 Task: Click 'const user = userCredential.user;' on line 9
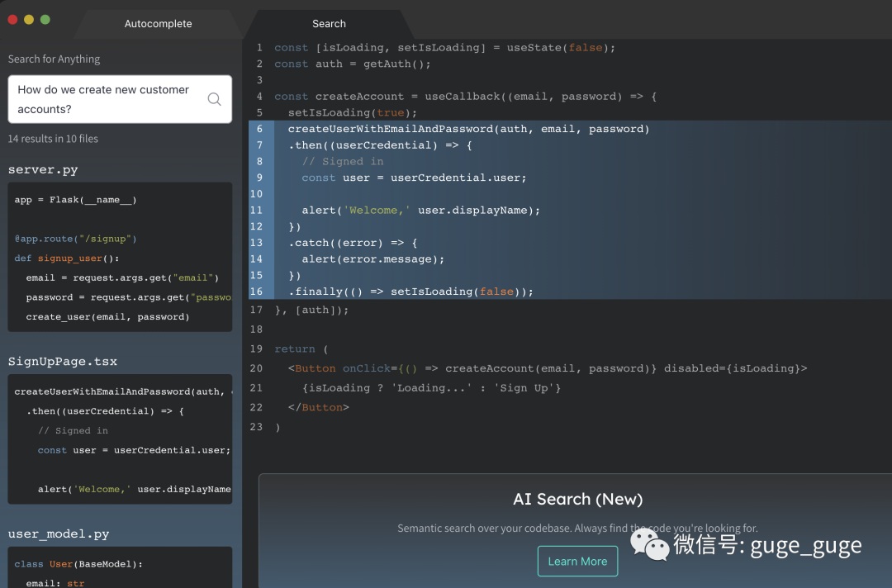click(x=414, y=178)
